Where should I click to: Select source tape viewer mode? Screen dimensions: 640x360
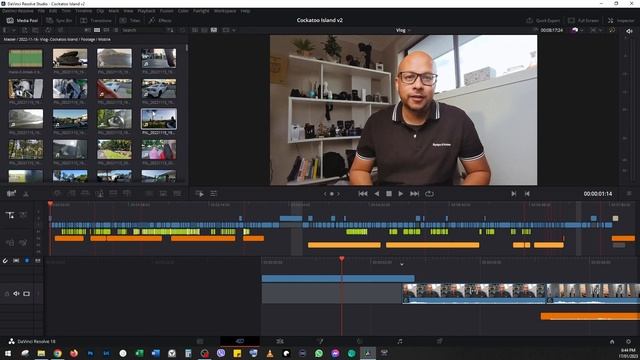click(204, 30)
